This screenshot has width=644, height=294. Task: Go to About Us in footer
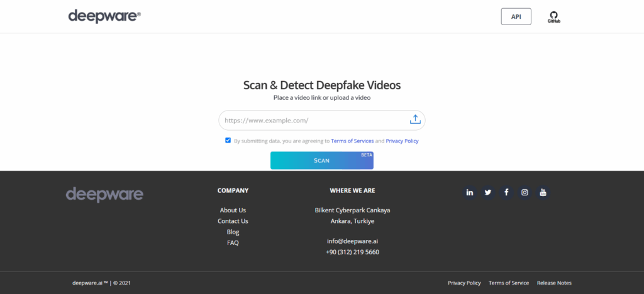point(233,210)
